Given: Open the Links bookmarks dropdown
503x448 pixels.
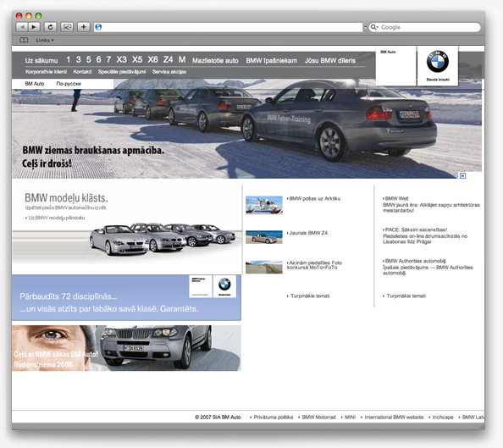Looking at the screenshot, I should (45, 40).
